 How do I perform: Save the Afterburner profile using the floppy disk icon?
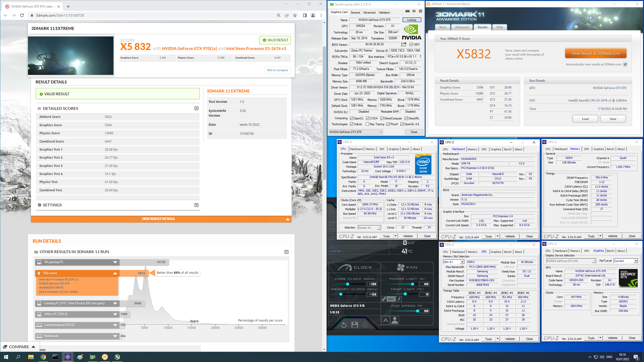point(355,325)
